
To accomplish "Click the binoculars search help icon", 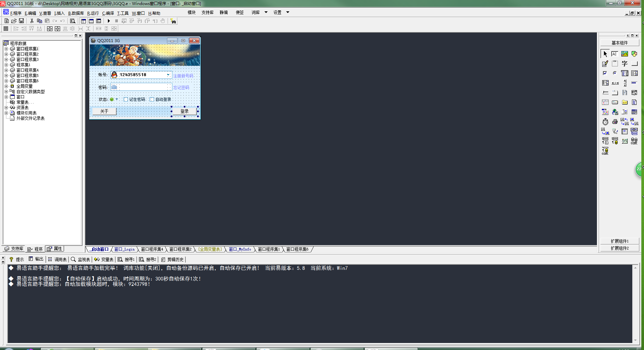I will pyautogui.click(x=173, y=21).
